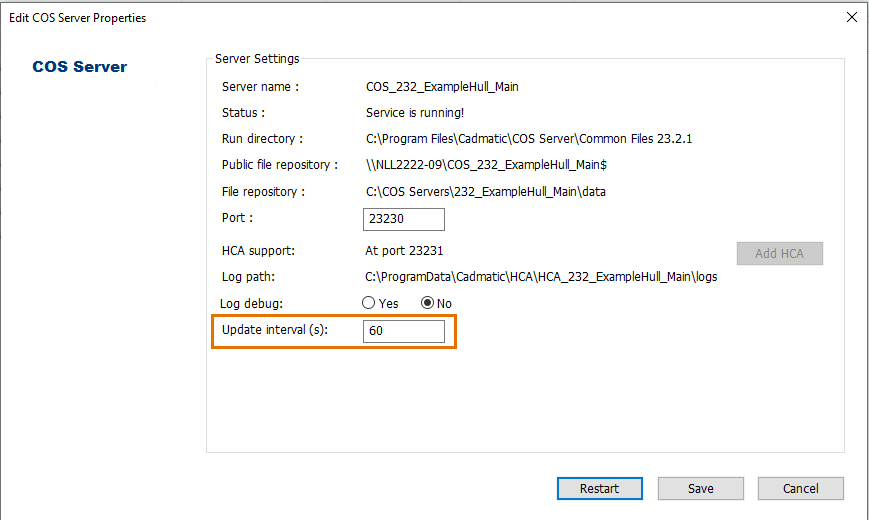Click the server name COS_232_ExampleHull_Main

(442, 87)
